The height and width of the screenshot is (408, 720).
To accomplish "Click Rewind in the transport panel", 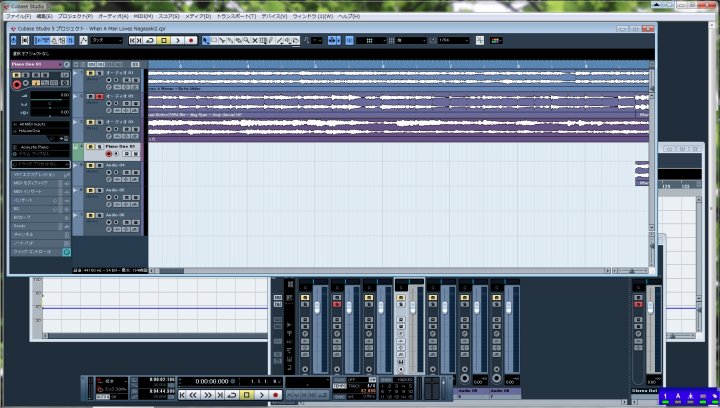I will [194, 395].
